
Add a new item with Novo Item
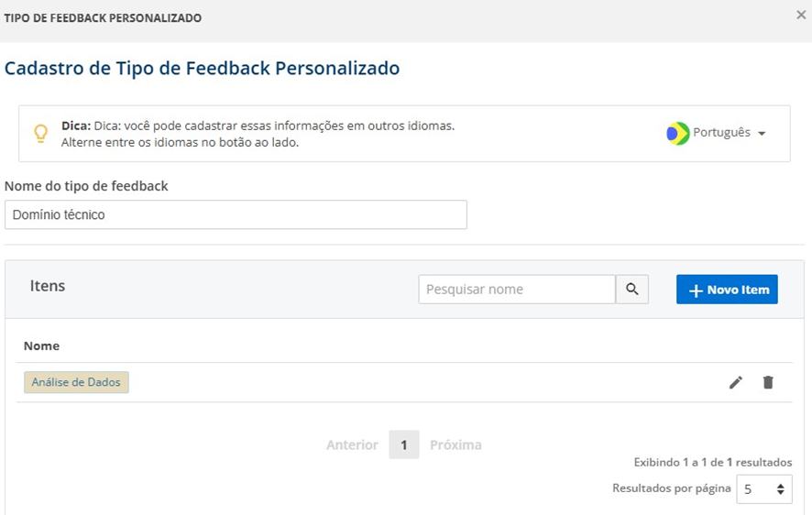[727, 290]
